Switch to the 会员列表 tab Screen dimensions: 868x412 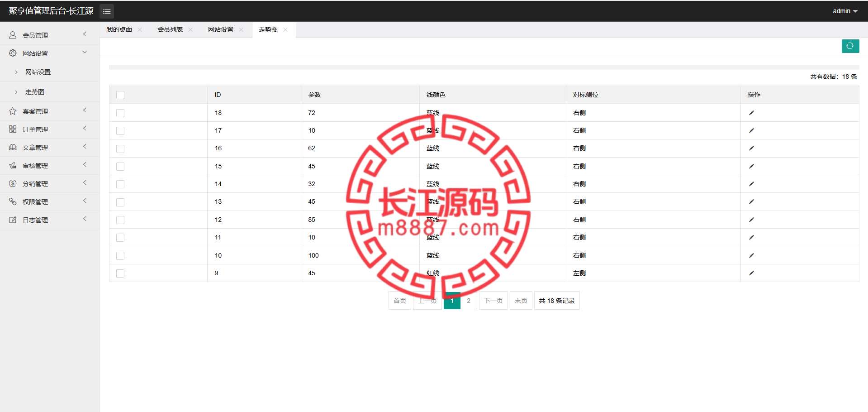[x=170, y=29]
